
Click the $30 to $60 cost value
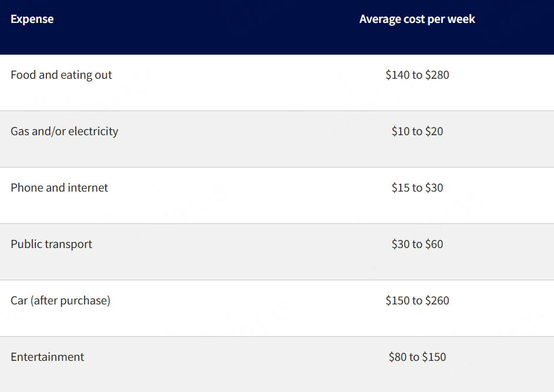tap(417, 244)
